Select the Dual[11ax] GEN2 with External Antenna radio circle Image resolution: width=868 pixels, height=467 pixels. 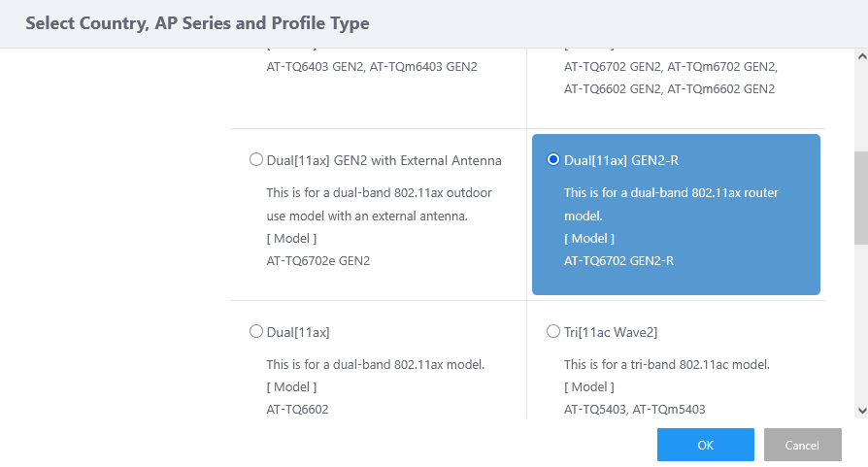(256, 160)
